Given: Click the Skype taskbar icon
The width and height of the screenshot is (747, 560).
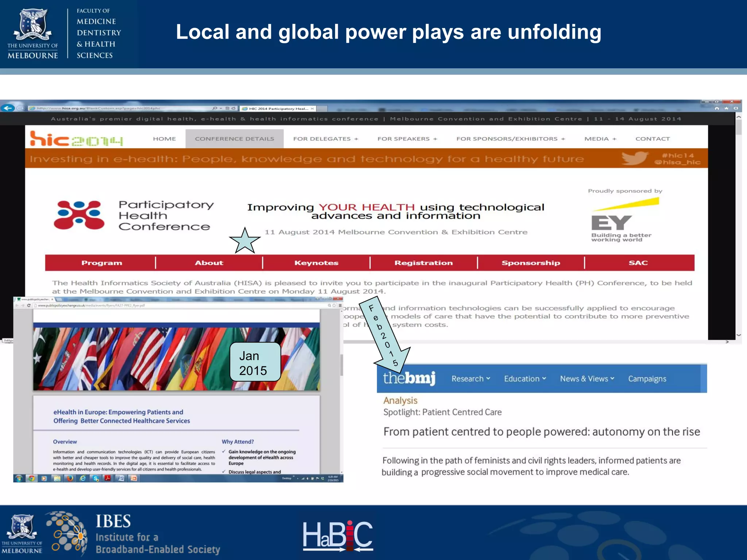Looking at the screenshot, I should 96,478.
